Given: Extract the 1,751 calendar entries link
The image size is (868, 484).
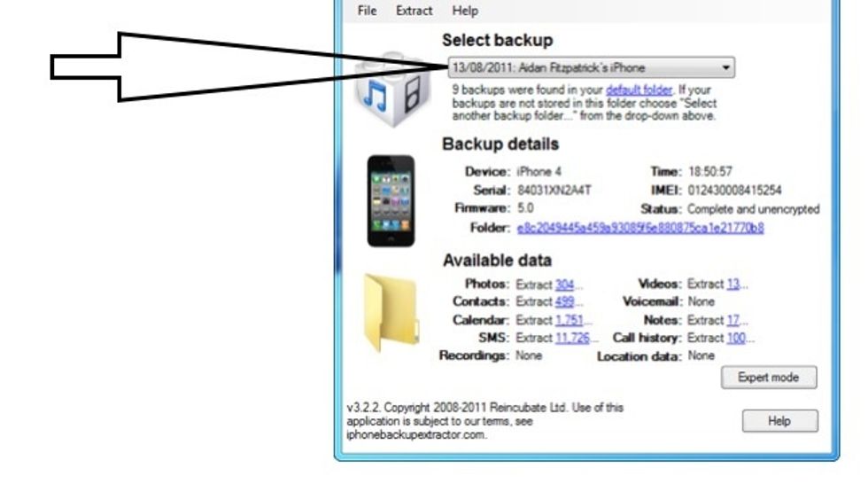Looking at the screenshot, I should pos(569,320).
